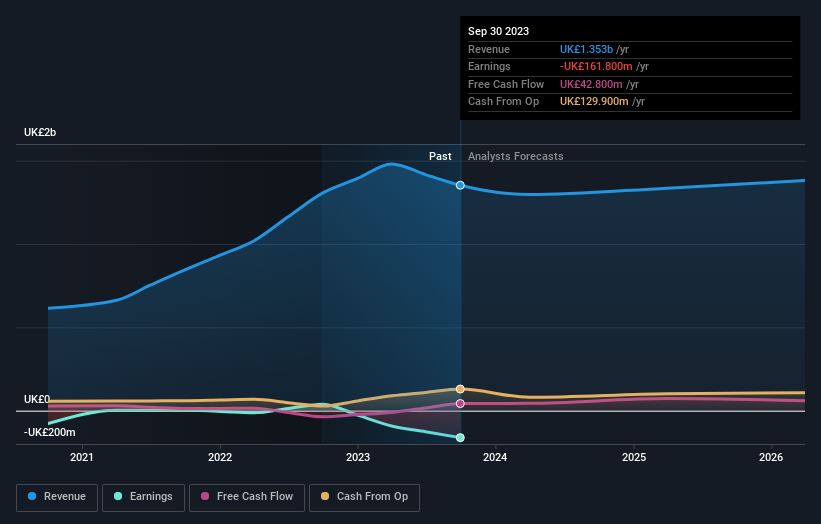Click the 2021 x-axis label
Screen dimensions: 821x524
[82, 458]
